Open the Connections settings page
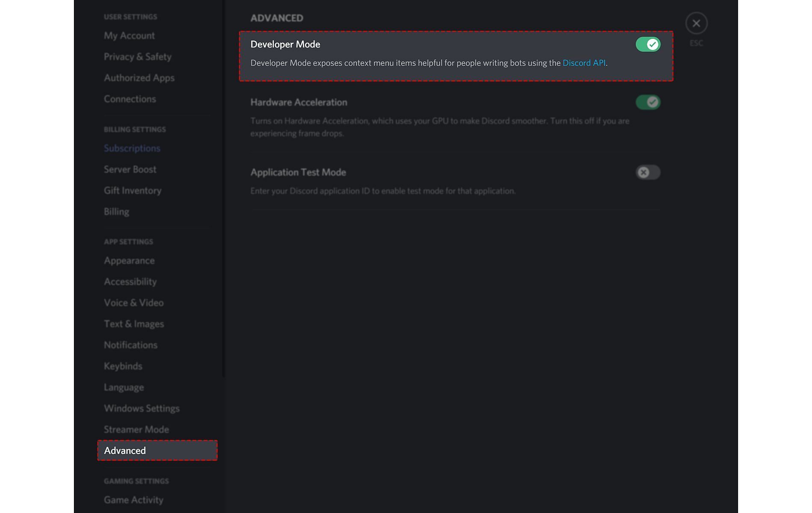The image size is (812, 513). [129, 99]
